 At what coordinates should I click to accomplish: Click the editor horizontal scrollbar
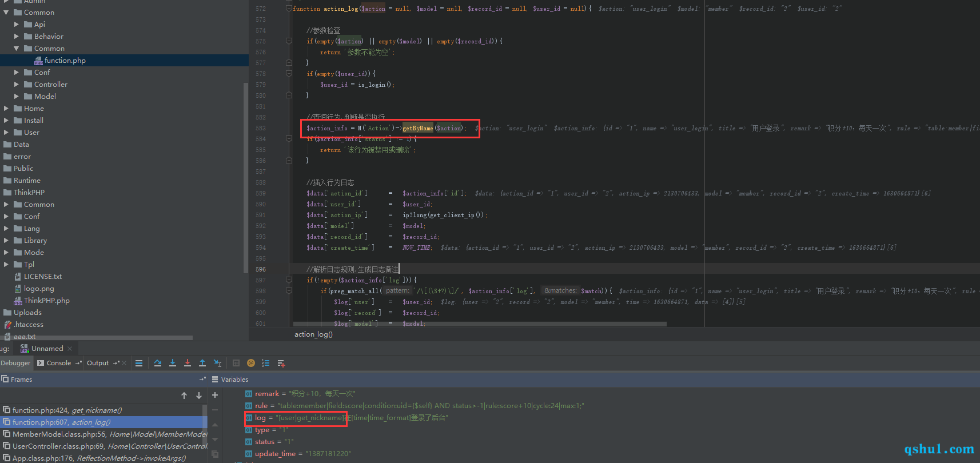[480, 324]
